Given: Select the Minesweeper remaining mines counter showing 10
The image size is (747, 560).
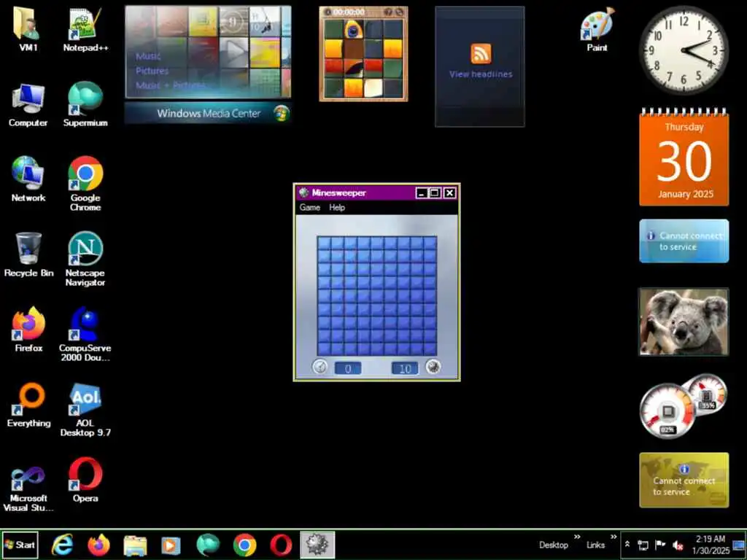Looking at the screenshot, I should (x=405, y=368).
